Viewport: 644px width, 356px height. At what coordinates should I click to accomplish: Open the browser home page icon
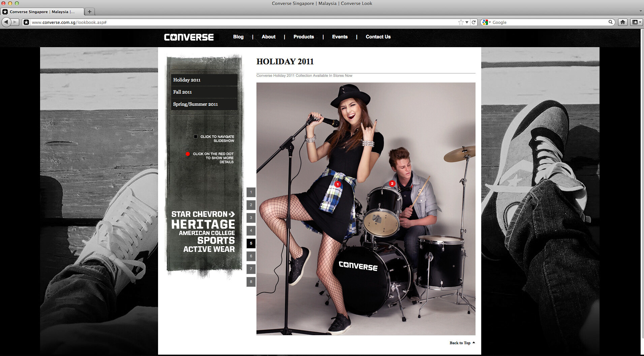point(623,22)
